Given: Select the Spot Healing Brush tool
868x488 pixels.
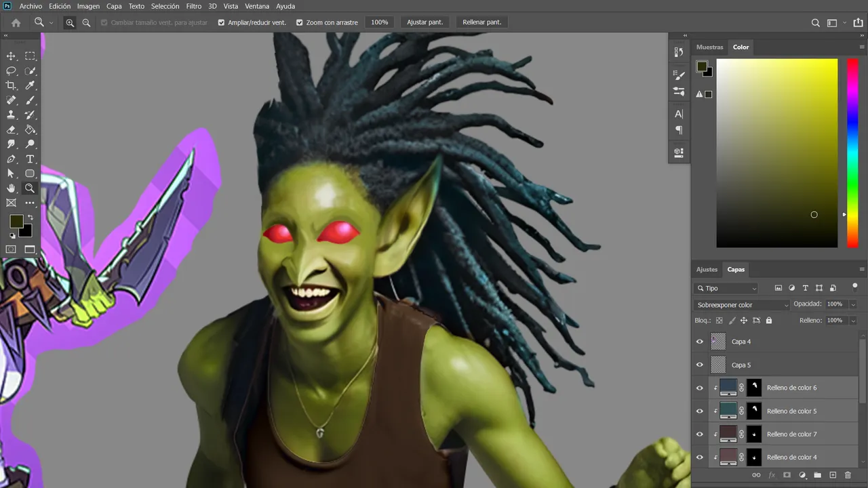Looking at the screenshot, I should pyautogui.click(x=11, y=100).
